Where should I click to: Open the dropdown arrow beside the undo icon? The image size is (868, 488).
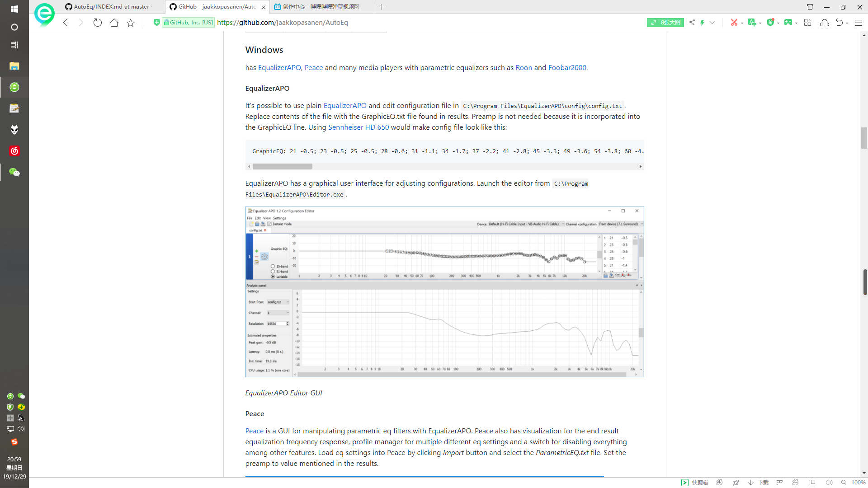(x=847, y=23)
